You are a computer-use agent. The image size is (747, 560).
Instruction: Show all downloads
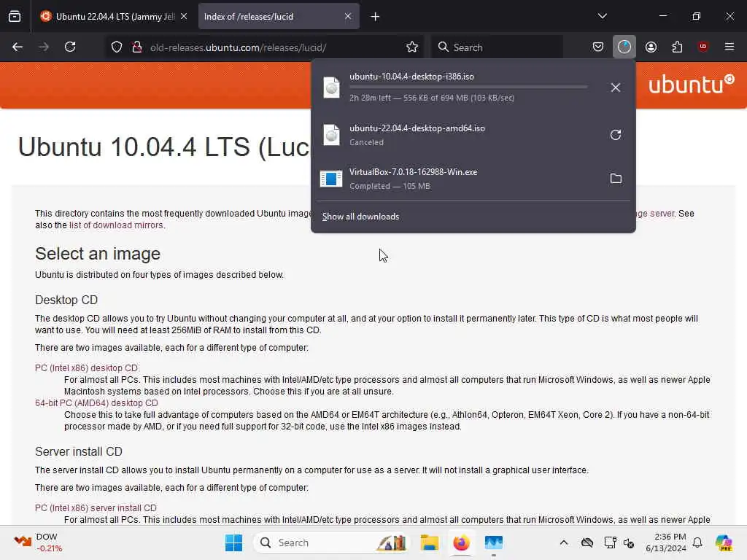pyautogui.click(x=360, y=217)
